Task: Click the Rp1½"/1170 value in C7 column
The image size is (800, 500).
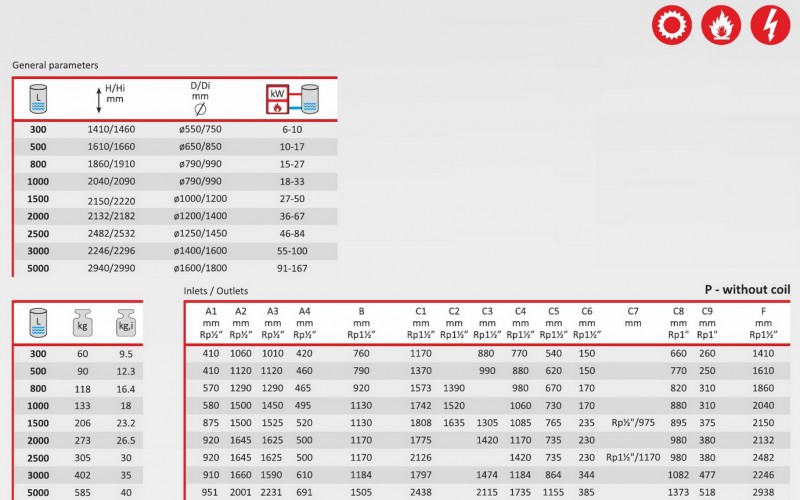Action: [x=633, y=458]
